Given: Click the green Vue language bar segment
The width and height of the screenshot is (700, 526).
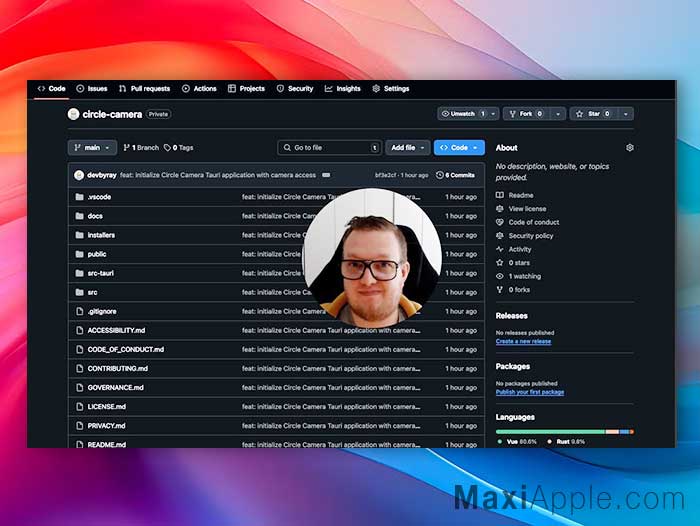Looking at the screenshot, I should coord(550,432).
